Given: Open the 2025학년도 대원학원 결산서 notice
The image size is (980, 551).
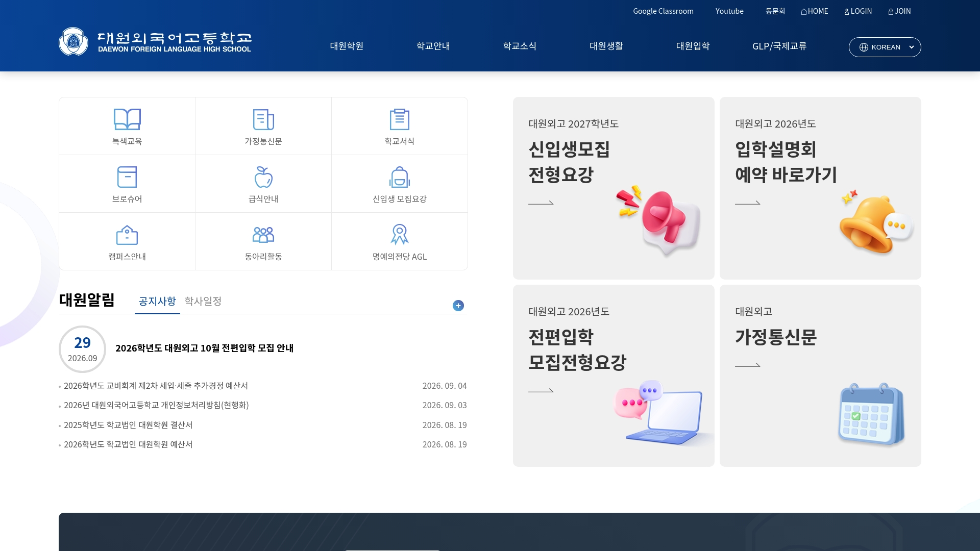Looking at the screenshot, I should 128,425.
